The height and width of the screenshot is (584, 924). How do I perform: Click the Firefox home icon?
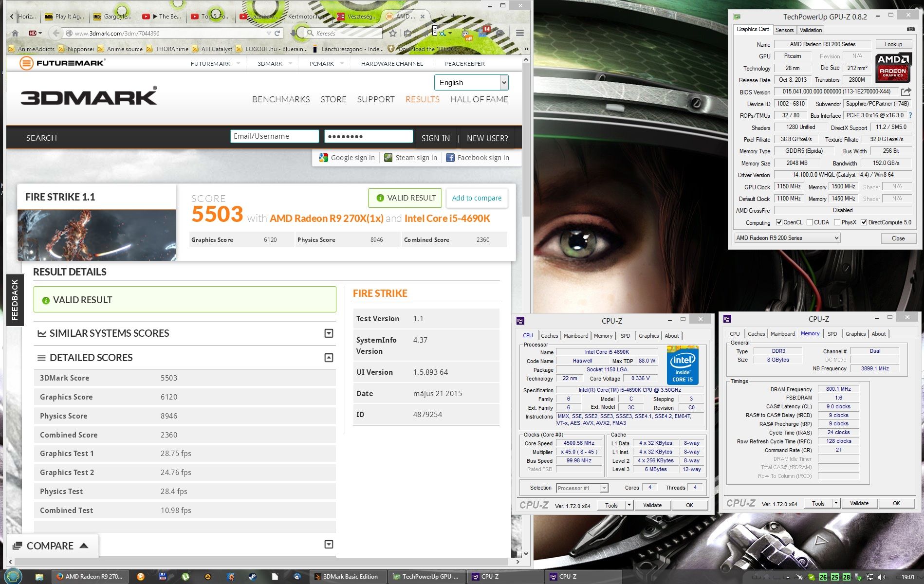click(15, 33)
